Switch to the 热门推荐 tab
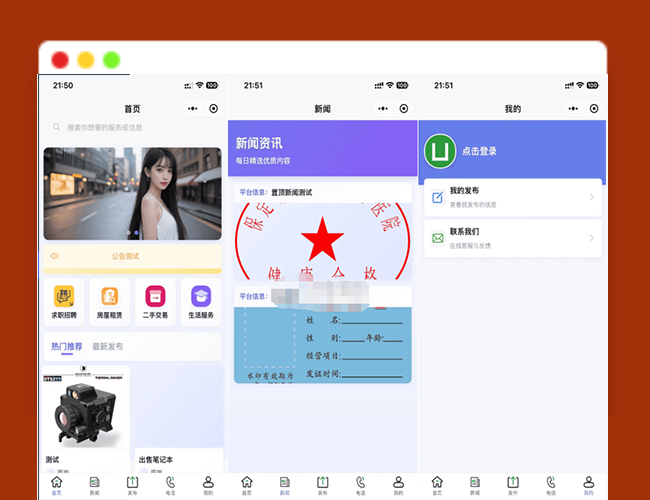This screenshot has height=500, width=650. [67, 346]
